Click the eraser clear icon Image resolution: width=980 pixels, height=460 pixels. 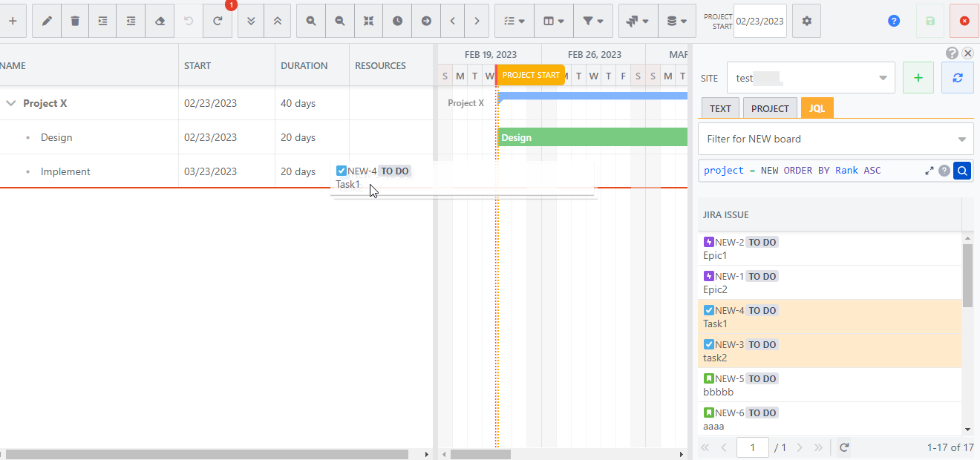(160, 22)
